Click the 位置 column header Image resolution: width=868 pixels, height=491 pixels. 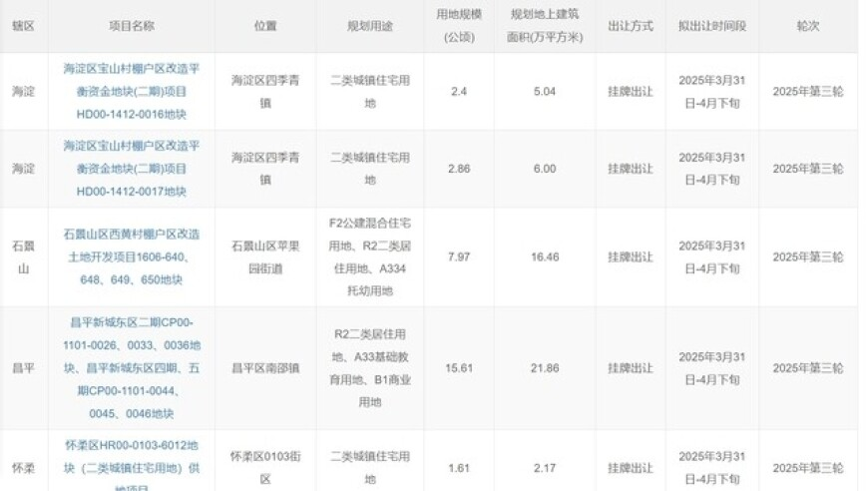pos(265,26)
